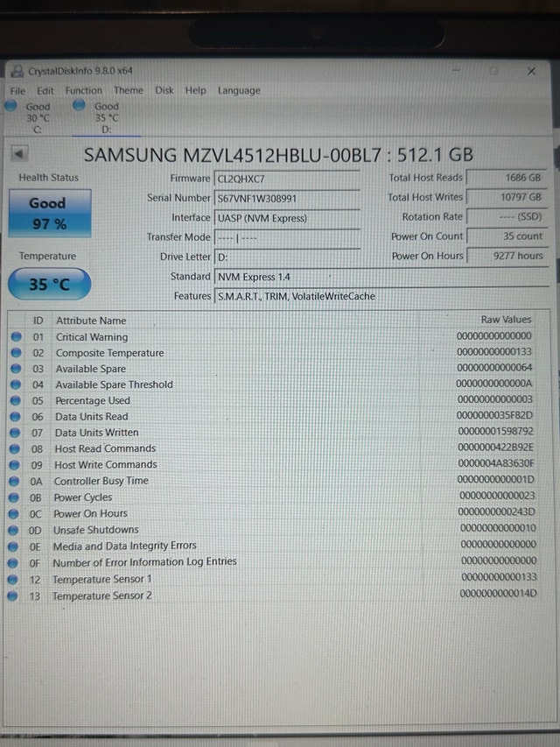
Task: Select the Data Units Written attribute name
Action: (x=96, y=433)
